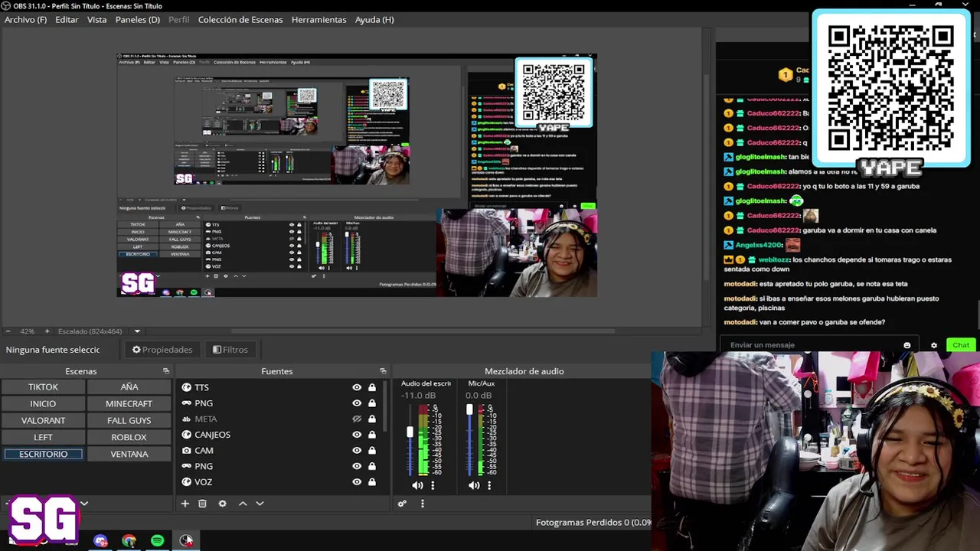Open Propiedades for the source
The width and height of the screenshot is (980, 551).
point(162,350)
